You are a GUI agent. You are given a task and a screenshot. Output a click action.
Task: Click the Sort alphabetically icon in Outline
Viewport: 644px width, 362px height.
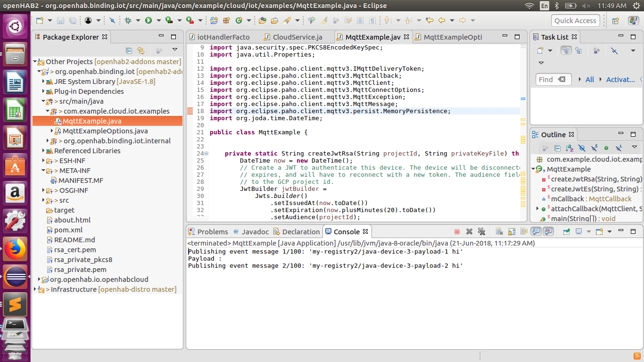pyautogui.click(x=570, y=148)
